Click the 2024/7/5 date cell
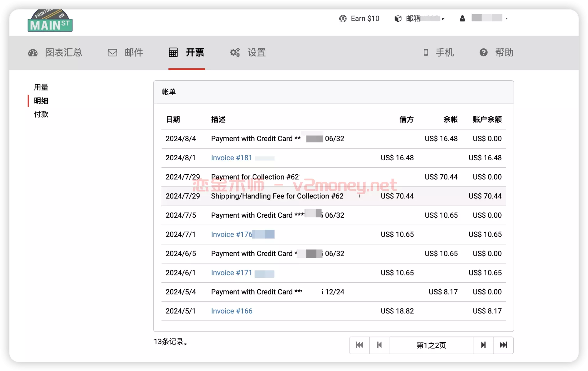588x371 pixels. 181,215
